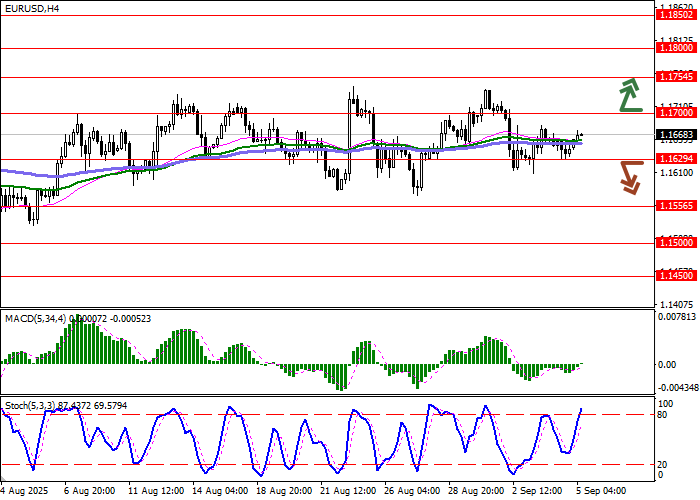The width and height of the screenshot is (700, 500).
Task: Select the 1.17545 price level label
Action: 671,76
